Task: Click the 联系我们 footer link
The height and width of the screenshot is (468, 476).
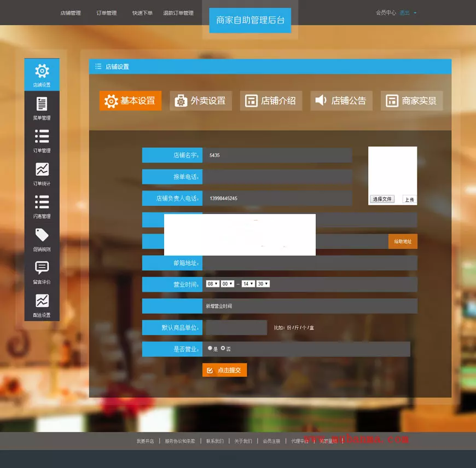Action: point(214,441)
